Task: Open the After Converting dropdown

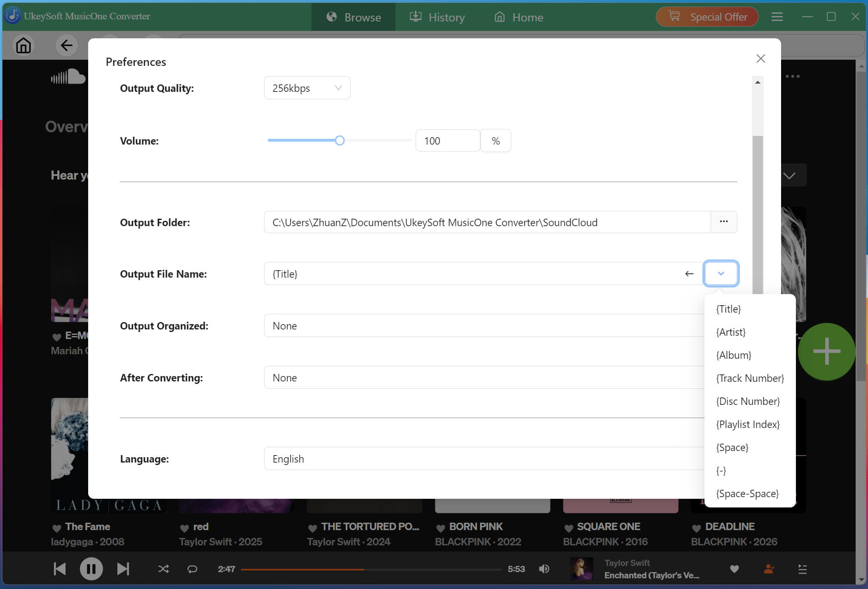Action: (x=484, y=377)
